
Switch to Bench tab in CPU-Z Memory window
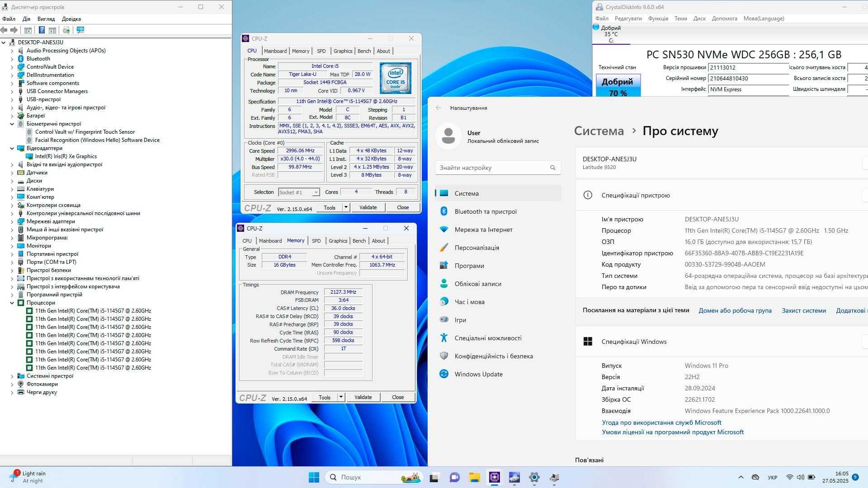coord(359,241)
